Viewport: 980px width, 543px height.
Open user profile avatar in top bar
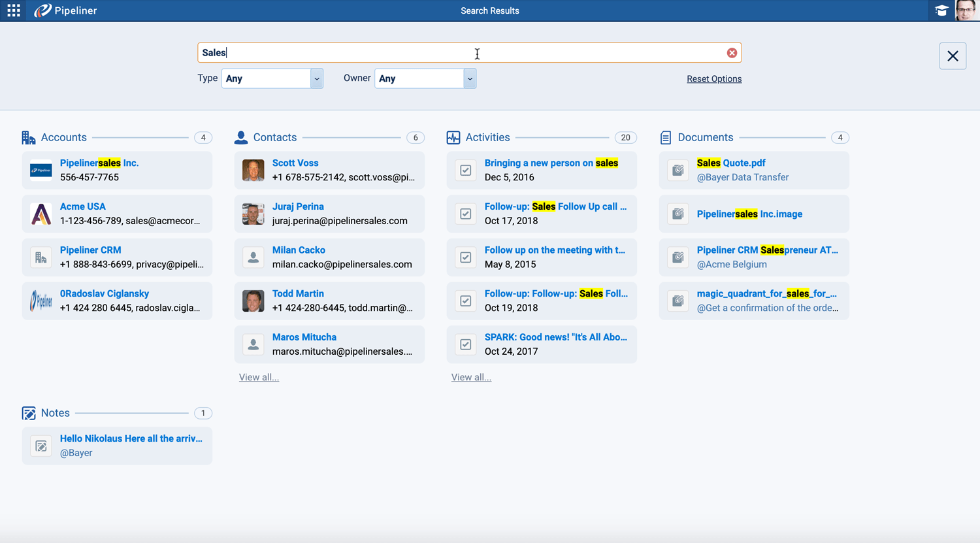click(965, 10)
